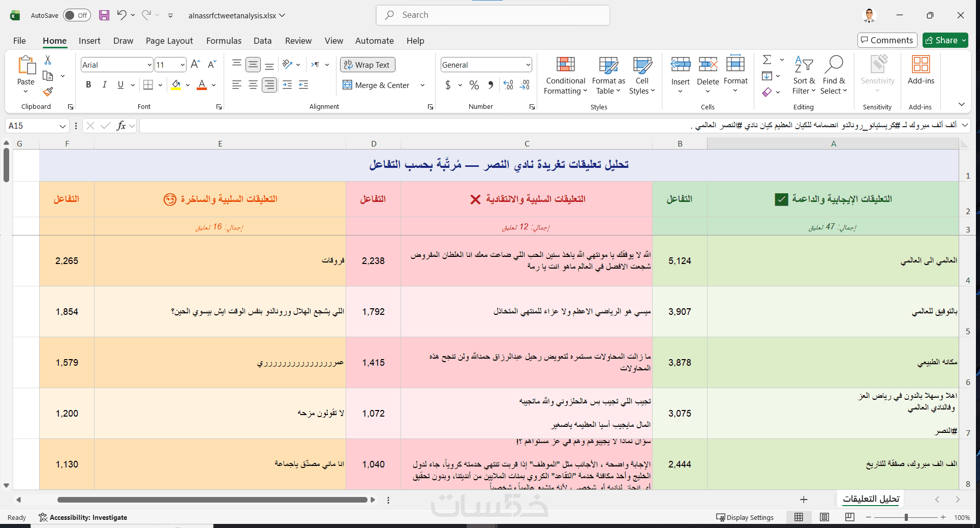
Task: Select the Cut scissors icon
Action: (48, 60)
